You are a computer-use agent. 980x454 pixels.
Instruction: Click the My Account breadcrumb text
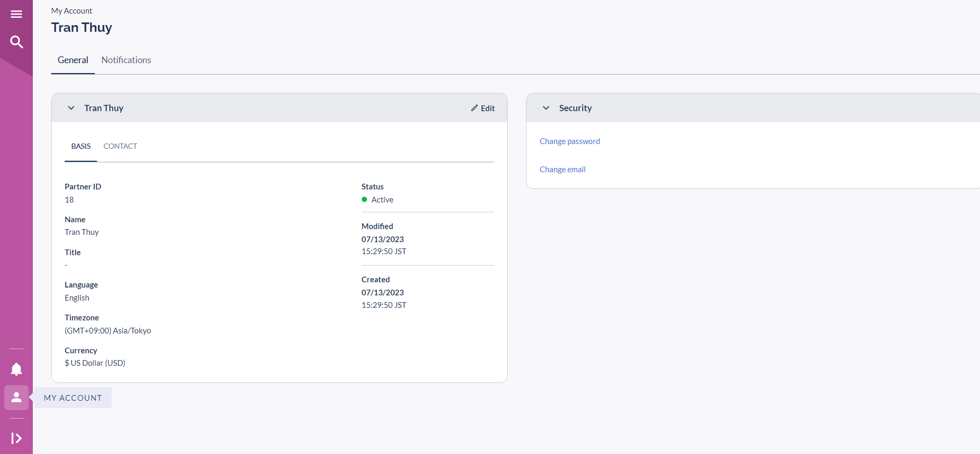(x=71, y=11)
